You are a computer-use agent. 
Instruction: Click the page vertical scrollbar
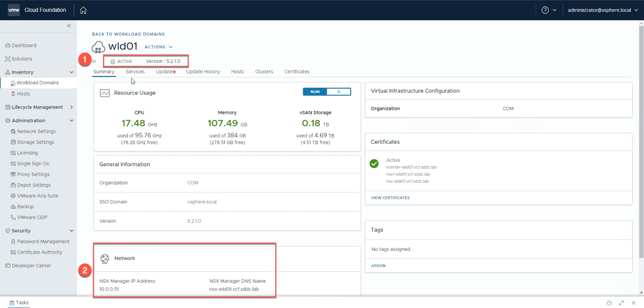pos(641,141)
